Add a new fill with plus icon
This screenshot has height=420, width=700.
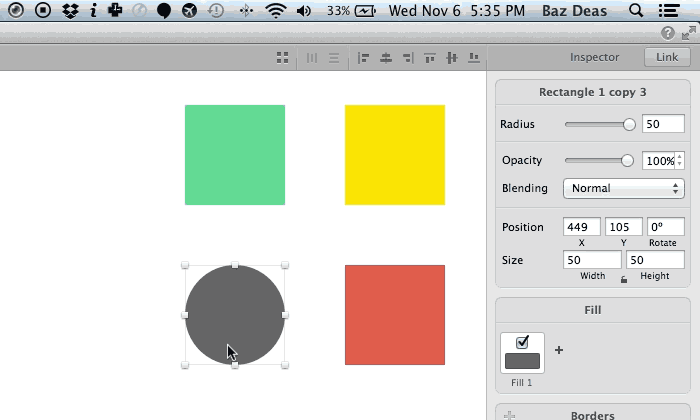[x=559, y=350]
